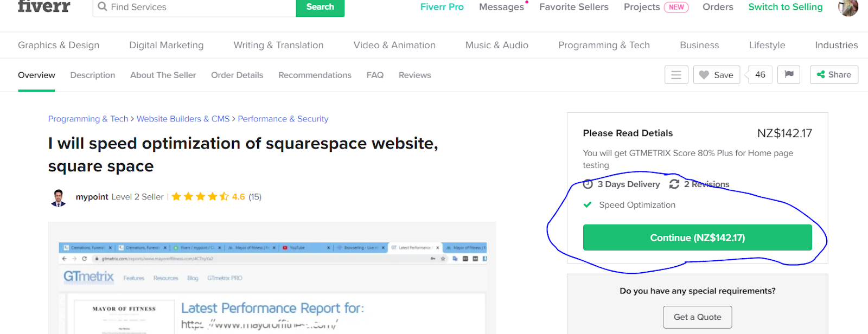The image size is (868, 334).
Task: Click the Fiverr logo
Action: (44, 6)
